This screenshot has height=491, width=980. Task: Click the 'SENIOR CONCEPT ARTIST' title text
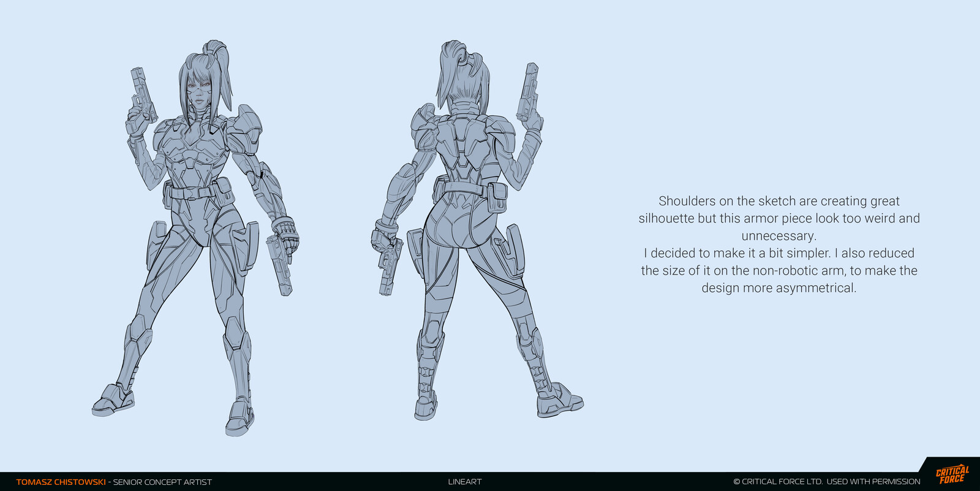point(162,482)
